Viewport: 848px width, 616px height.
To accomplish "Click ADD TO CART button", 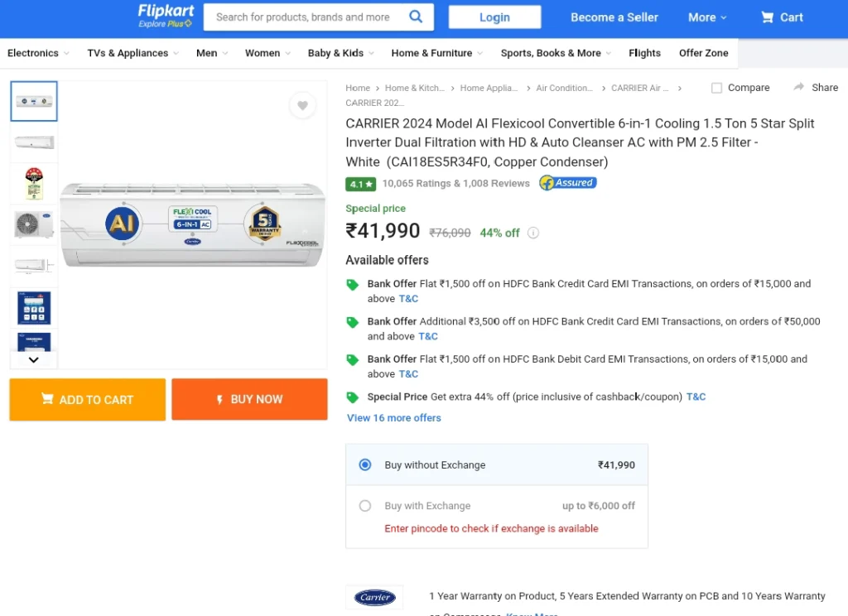I will coord(88,399).
